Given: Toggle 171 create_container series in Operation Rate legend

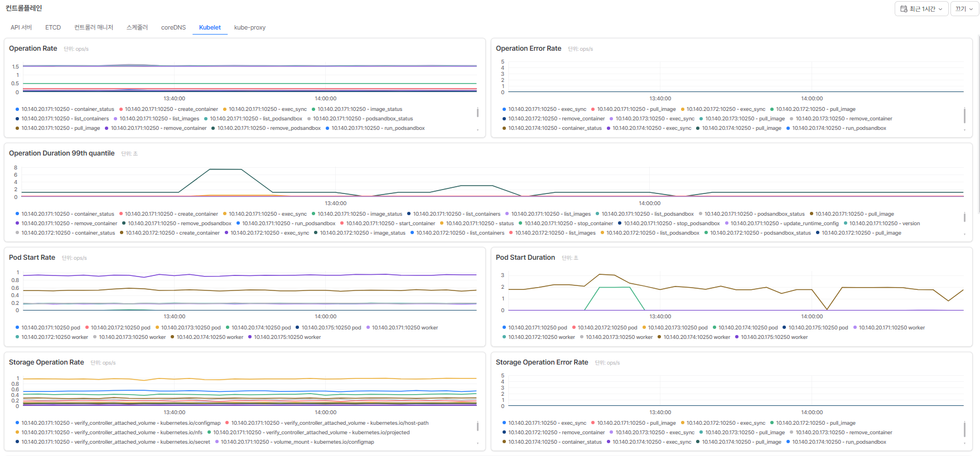Looking at the screenshot, I should click(x=168, y=109).
